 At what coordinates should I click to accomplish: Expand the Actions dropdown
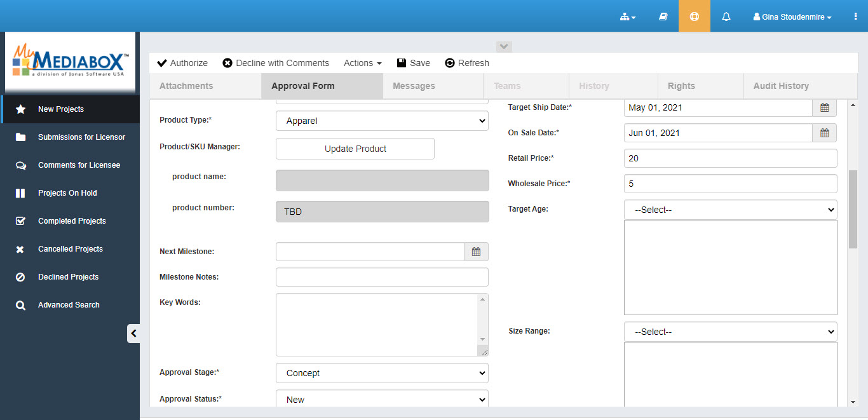(363, 63)
